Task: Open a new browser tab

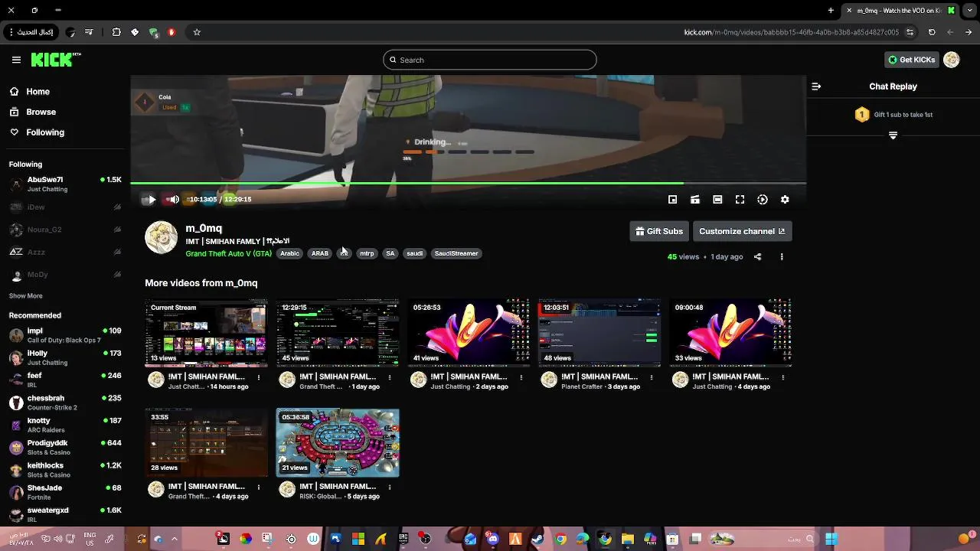Action: click(831, 10)
